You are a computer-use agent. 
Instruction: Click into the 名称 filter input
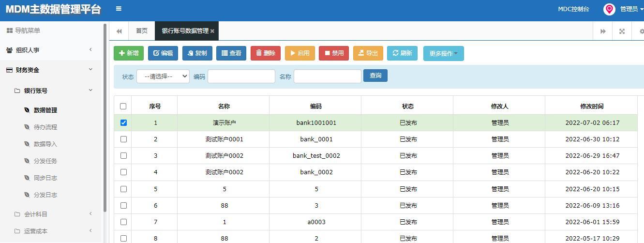328,76
